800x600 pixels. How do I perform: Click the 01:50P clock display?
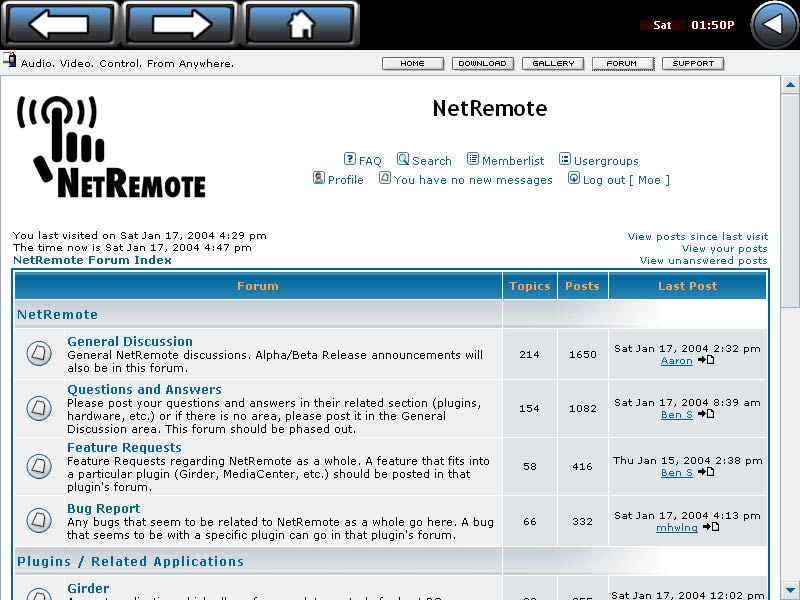click(713, 25)
